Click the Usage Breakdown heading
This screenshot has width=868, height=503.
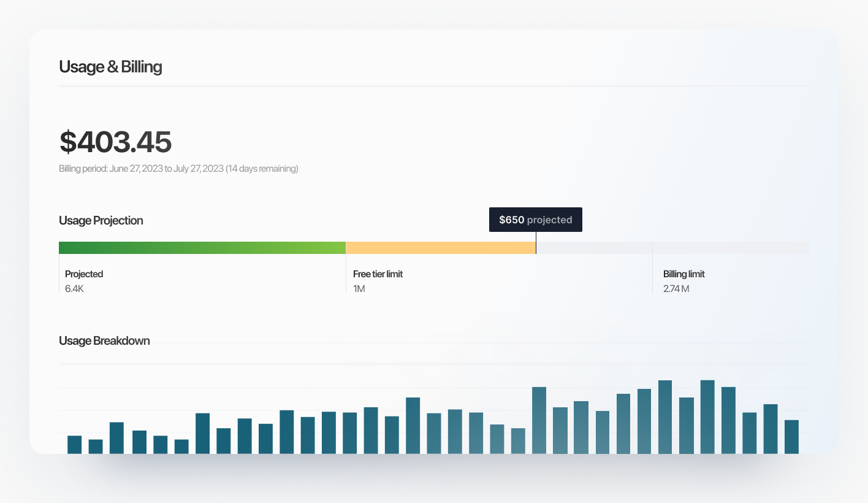pos(104,340)
